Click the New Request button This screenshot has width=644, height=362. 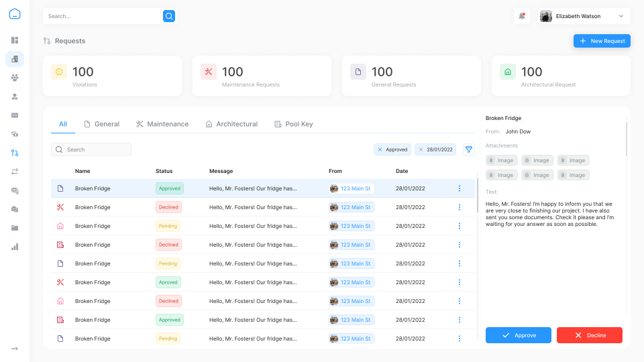[x=602, y=41]
